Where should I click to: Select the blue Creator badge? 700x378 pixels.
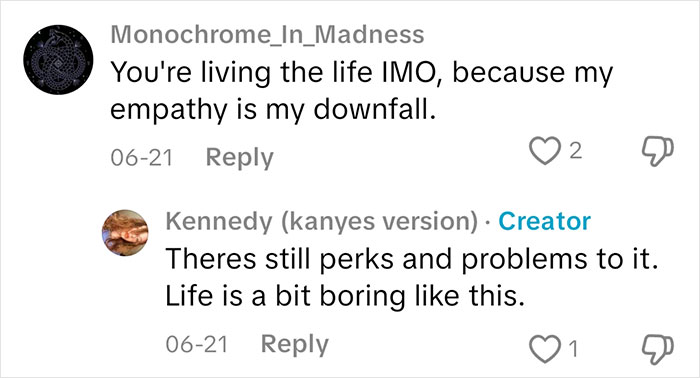pos(545,221)
